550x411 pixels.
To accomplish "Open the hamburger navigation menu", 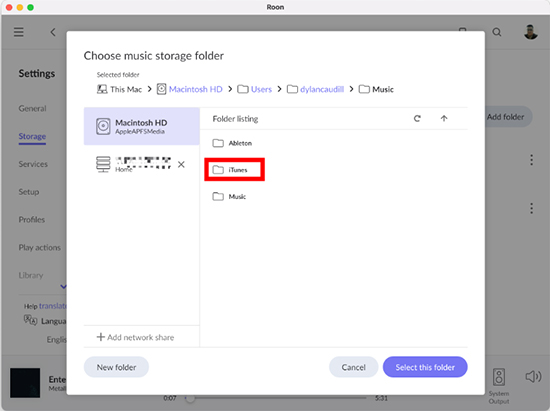I will (19, 32).
